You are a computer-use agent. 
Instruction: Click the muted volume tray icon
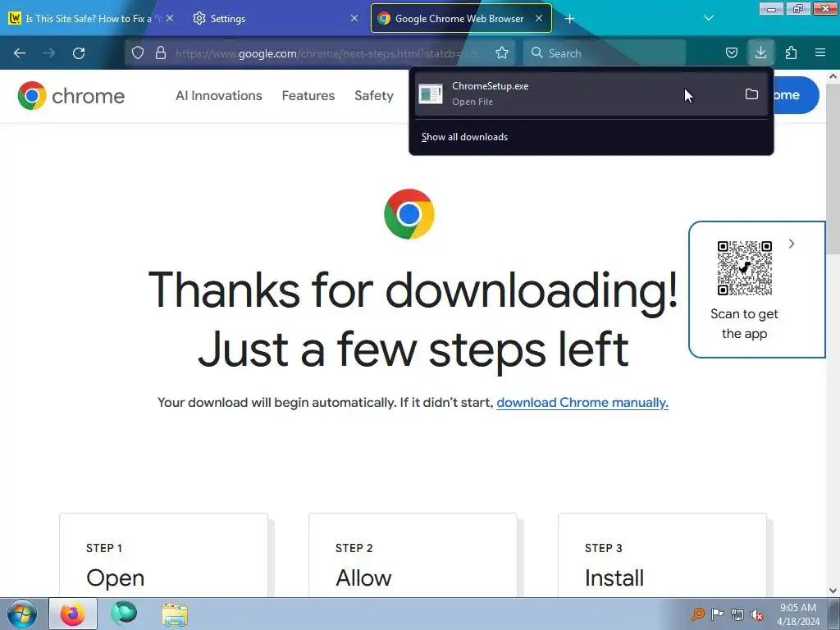pyautogui.click(x=757, y=614)
